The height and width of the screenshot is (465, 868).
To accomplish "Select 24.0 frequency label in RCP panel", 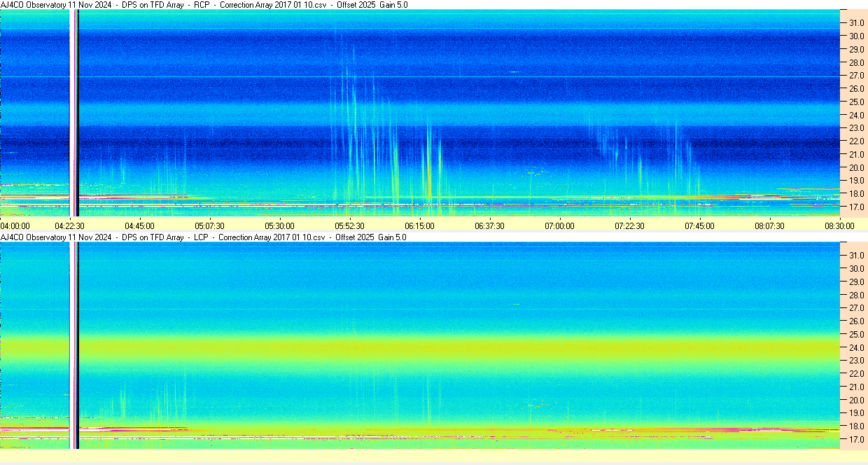I will pos(857,115).
